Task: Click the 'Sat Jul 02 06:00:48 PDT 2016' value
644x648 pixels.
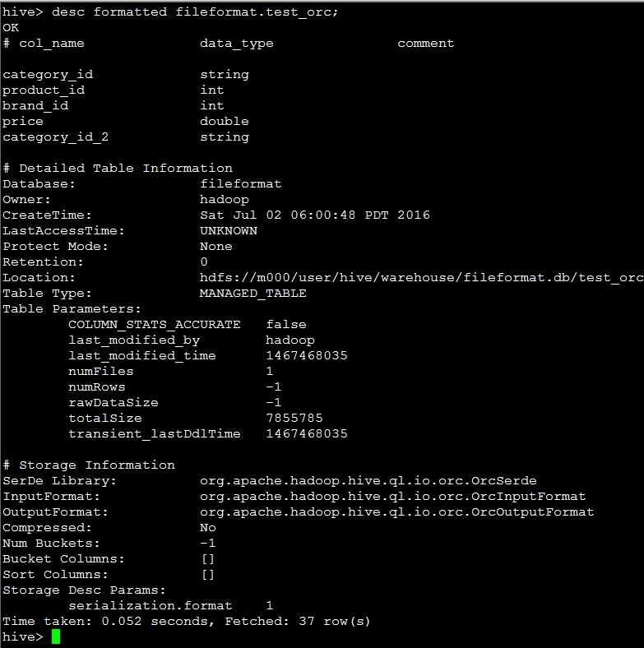Action: (x=315, y=215)
